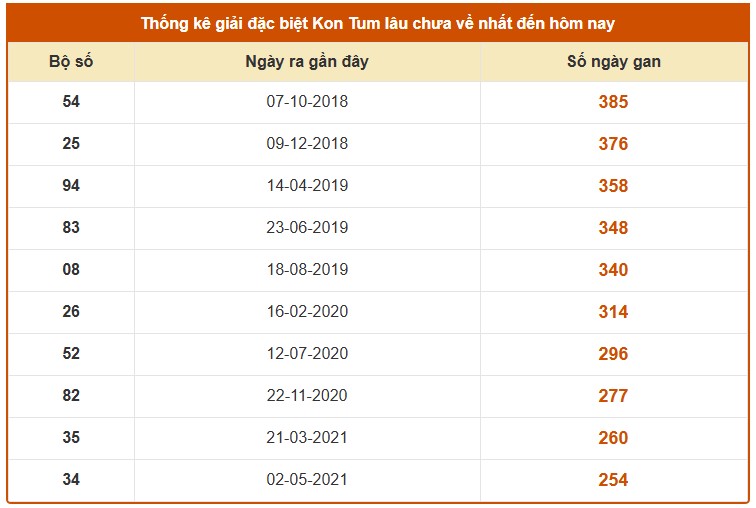Click the date 18-08-2019

click(x=307, y=270)
